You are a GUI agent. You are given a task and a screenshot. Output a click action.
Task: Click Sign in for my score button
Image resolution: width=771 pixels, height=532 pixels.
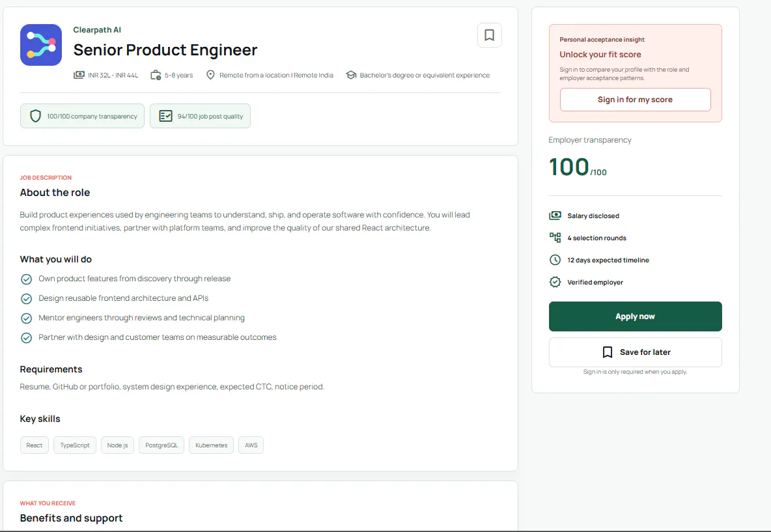(636, 100)
